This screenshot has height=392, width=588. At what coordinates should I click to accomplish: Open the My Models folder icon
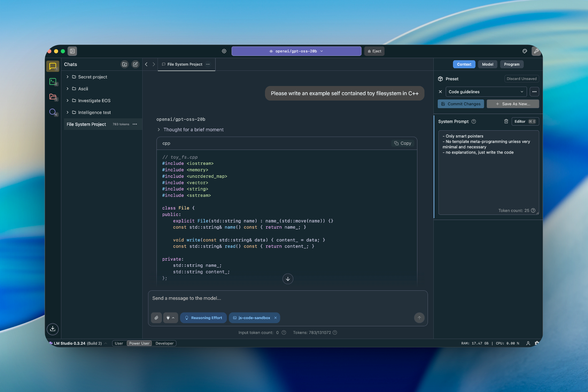[53, 97]
